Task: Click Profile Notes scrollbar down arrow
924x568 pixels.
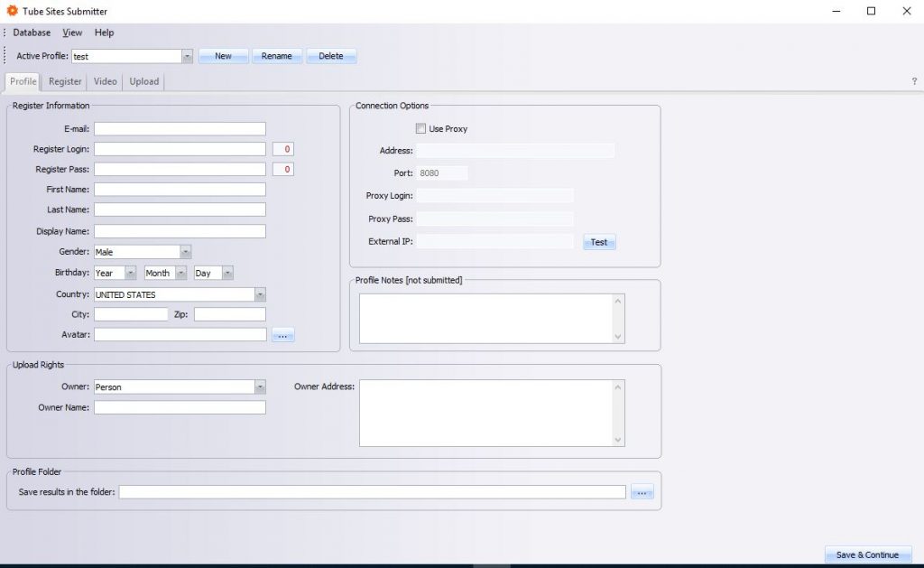Action: coord(618,337)
